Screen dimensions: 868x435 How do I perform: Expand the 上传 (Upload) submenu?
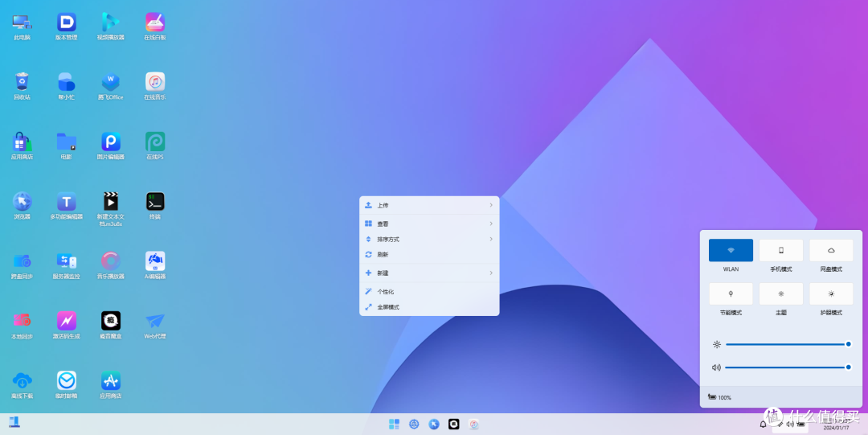point(429,205)
